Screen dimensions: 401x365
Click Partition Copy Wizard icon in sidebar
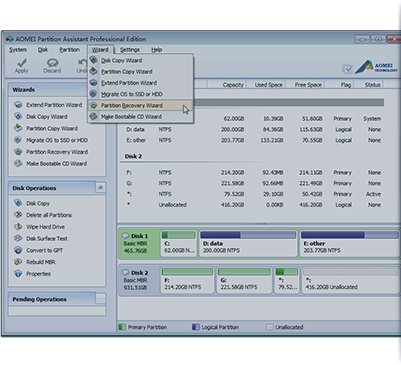coord(18,128)
